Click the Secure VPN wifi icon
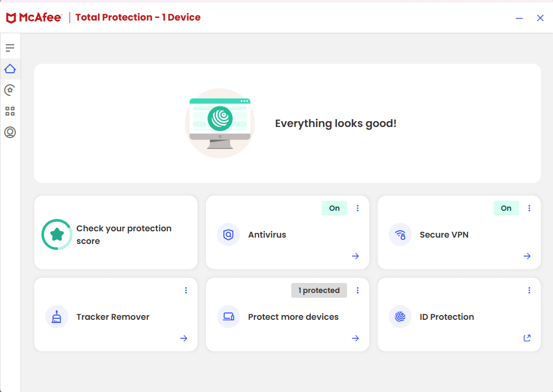The height and width of the screenshot is (392, 553). tap(400, 234)
